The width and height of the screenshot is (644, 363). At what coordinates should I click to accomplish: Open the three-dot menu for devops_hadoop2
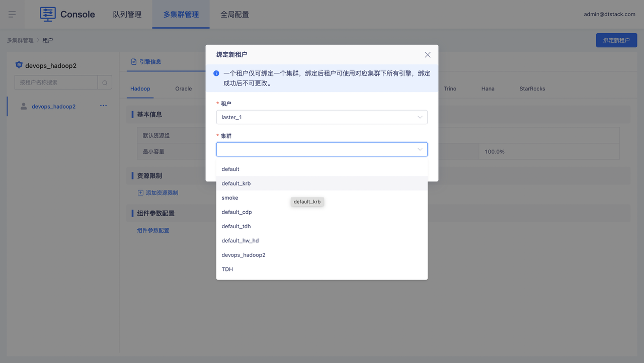[103, 106]
